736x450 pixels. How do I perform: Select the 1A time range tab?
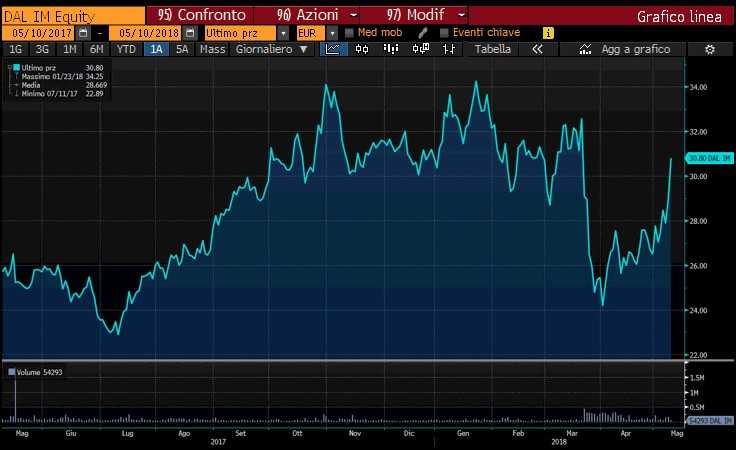click(x=156, y=49)
